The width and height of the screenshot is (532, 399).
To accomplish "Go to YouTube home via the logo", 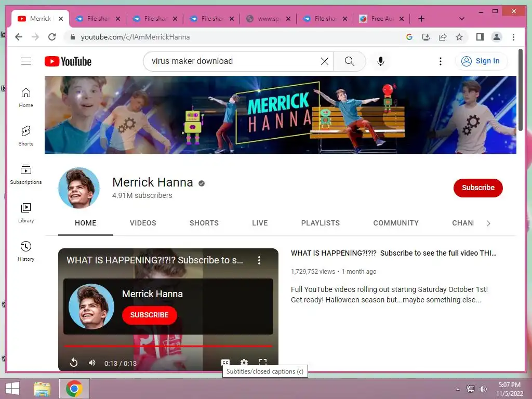I will tap(68, 61).
